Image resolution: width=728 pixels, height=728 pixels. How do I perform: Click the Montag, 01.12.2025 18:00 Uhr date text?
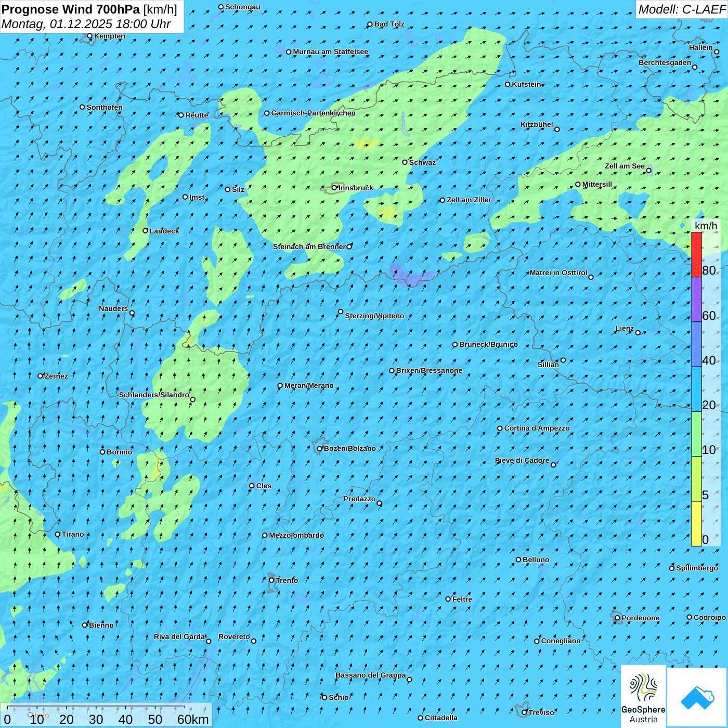point(86,24)
